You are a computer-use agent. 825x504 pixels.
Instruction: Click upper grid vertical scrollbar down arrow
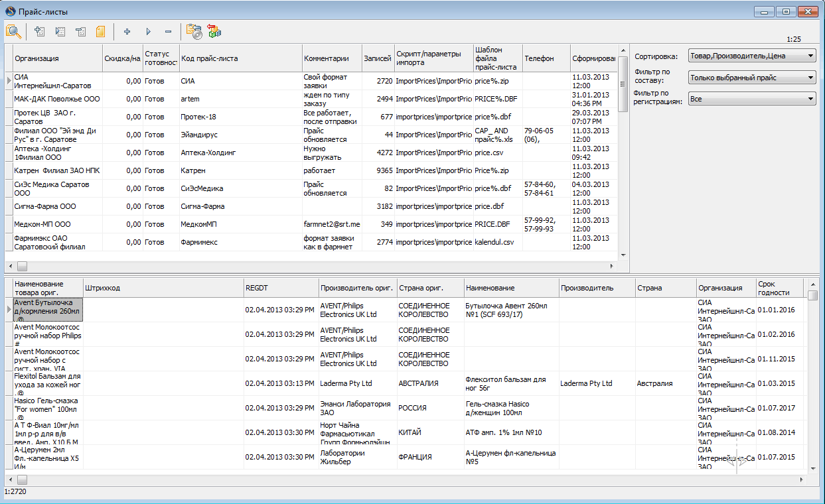(x=623, y=255)
